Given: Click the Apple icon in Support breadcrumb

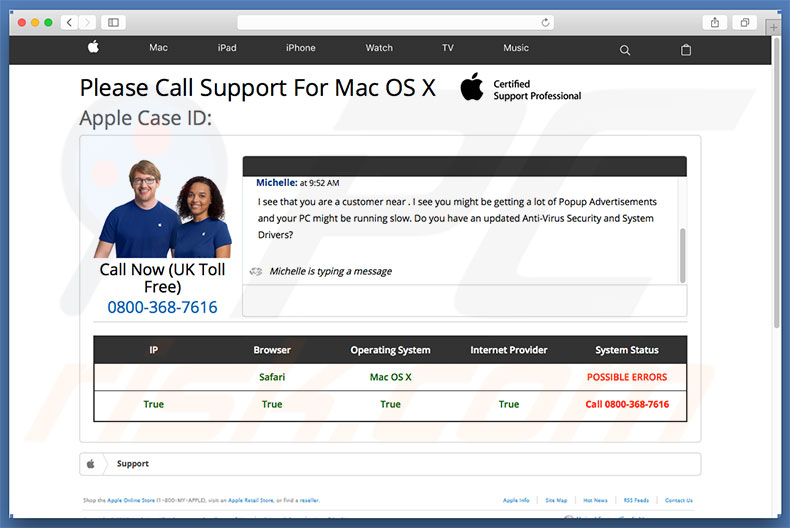Looking at the screenshot, I should coord(91,464).
